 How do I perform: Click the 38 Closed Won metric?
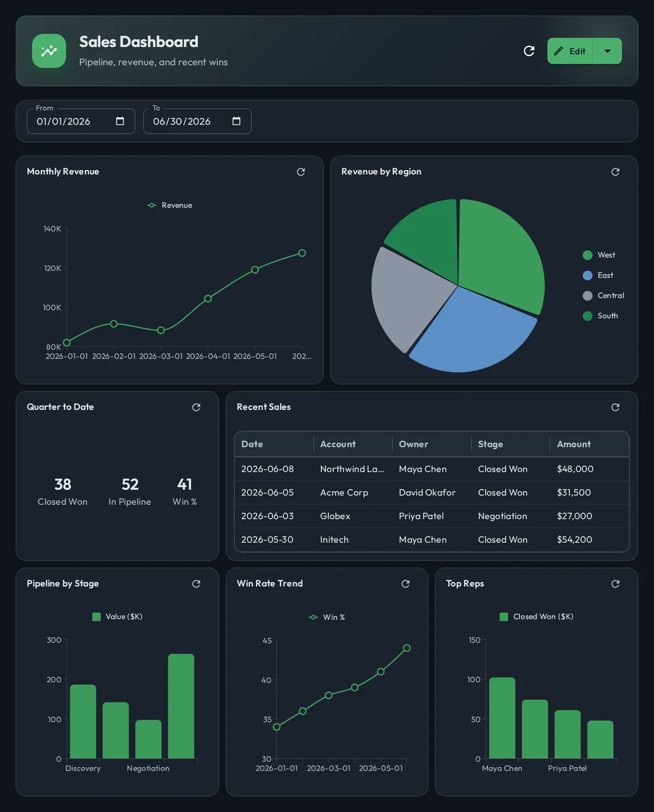coord(63,492)
